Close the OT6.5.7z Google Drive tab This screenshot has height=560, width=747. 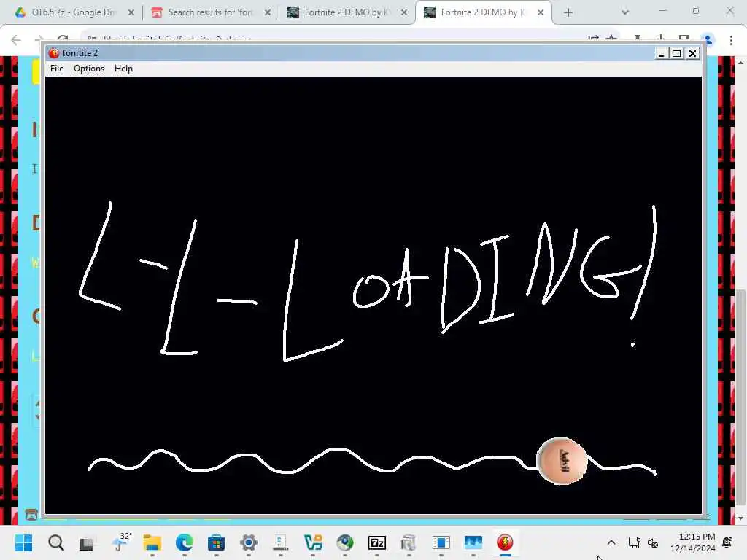(131, 12)
